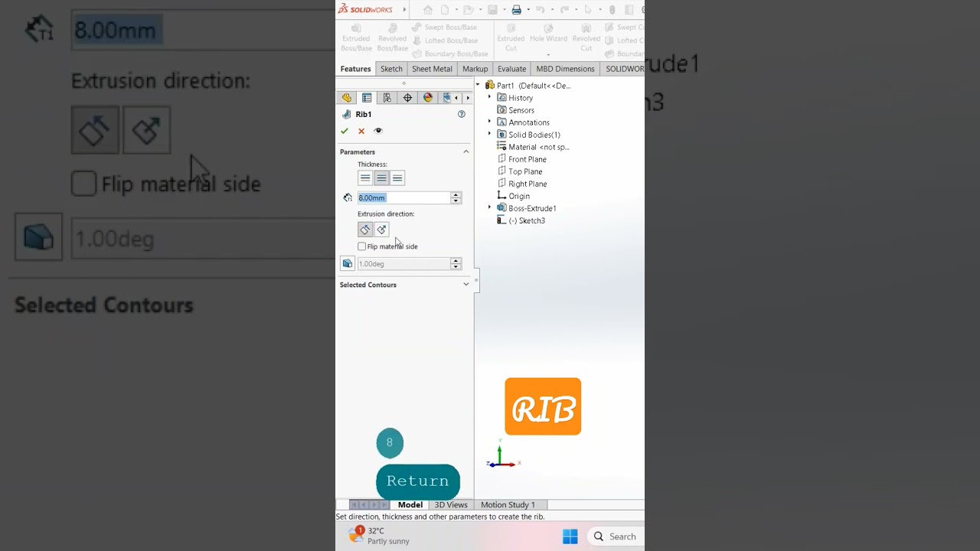The height and width of the screenshot is (551, 980).
Task: Expand the Selected Contours section
Action: [465, 285]
